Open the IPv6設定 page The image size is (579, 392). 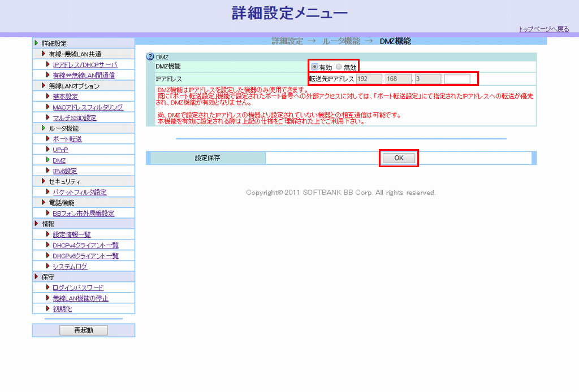64,171
